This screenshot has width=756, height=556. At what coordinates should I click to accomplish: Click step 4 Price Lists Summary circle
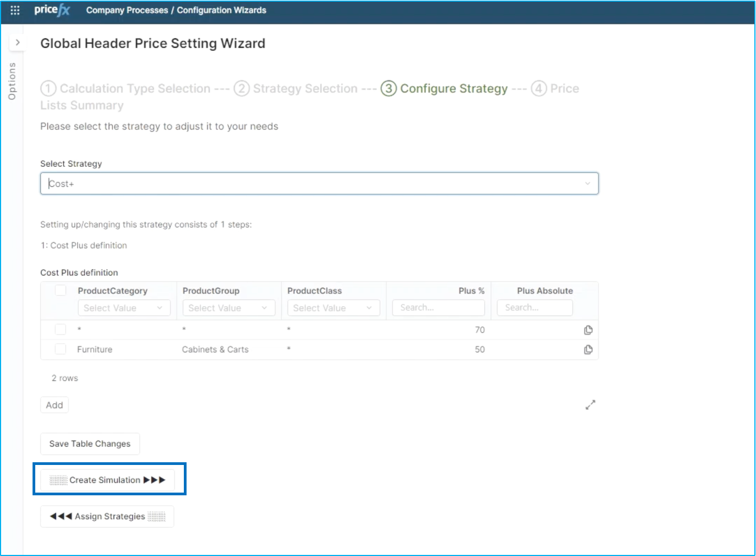[539, 88]
